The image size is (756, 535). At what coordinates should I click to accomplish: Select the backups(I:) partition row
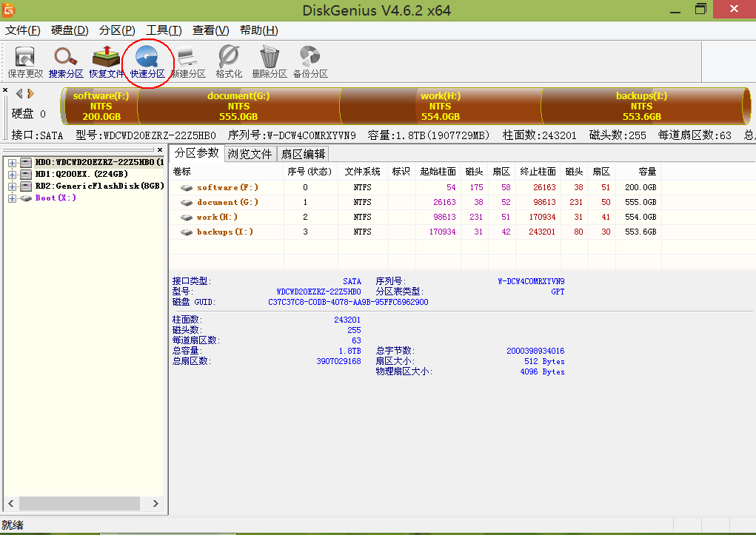[x=415, y=232]
